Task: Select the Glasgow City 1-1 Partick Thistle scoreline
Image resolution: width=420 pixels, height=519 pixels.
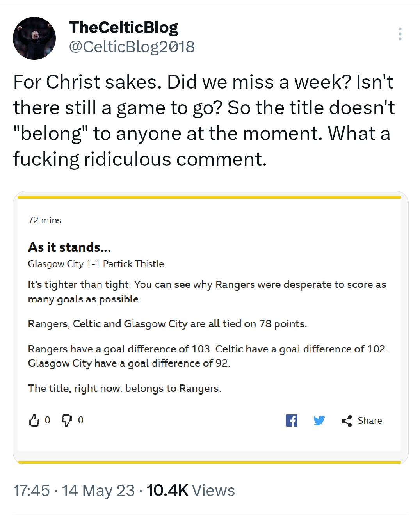Action: (x=96, y=264)
